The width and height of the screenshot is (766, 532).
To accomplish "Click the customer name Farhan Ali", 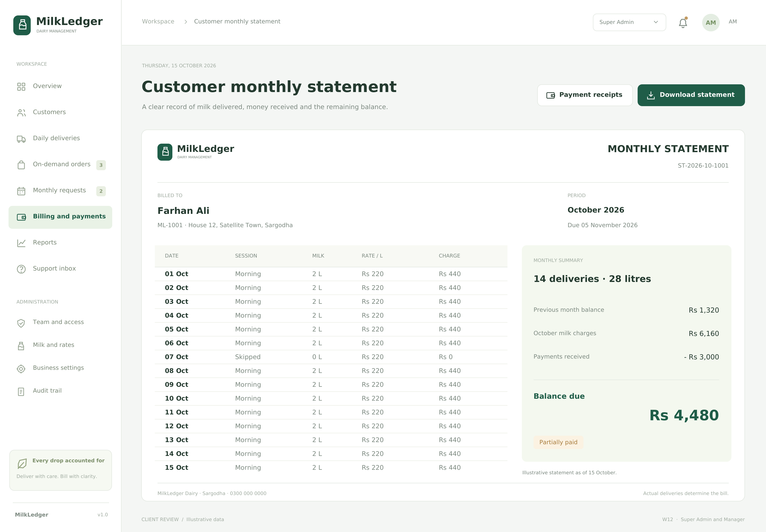I will pos(183,211).
